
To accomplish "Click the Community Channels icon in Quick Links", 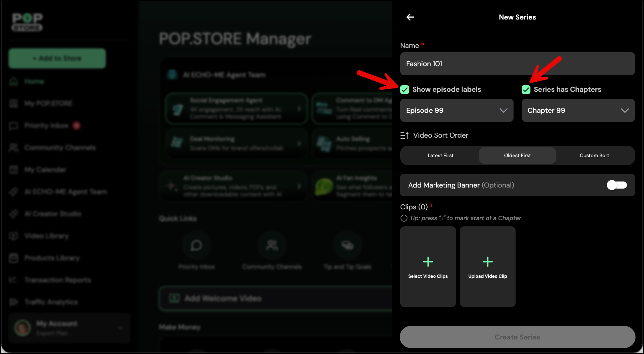I will pos(272,245).
